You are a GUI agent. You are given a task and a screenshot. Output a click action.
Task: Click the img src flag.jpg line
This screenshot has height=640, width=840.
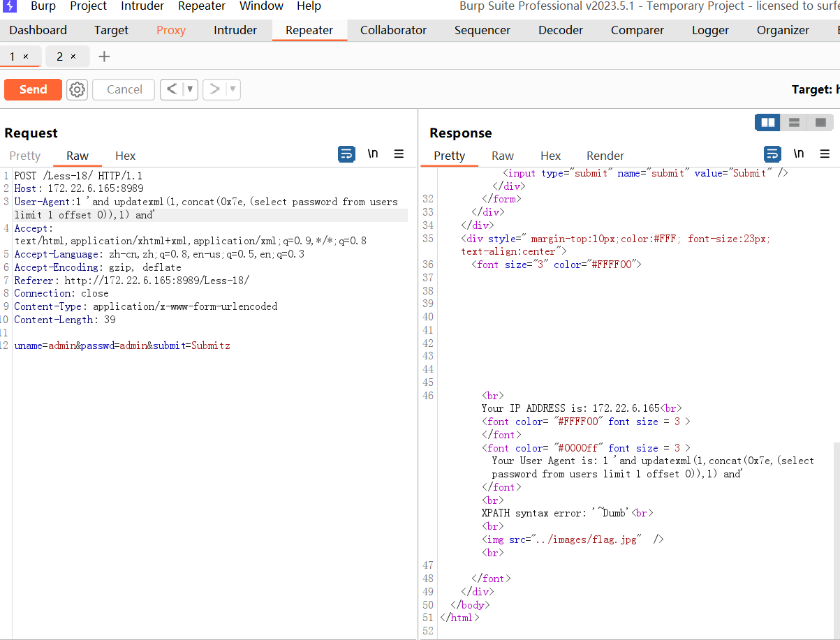click(573, 539)
